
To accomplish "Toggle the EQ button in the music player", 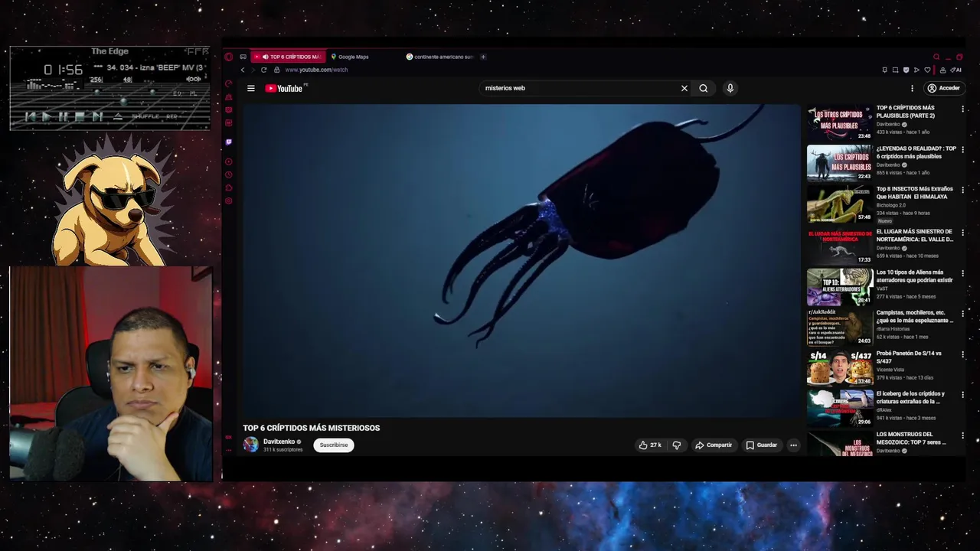I will (178, 93).
